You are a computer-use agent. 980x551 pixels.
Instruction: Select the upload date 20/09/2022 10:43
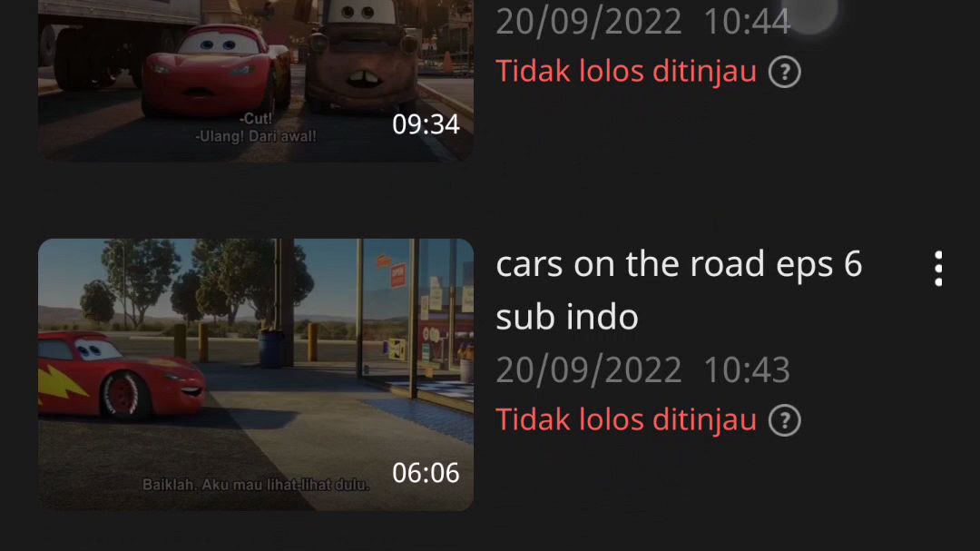pos(643,369)
